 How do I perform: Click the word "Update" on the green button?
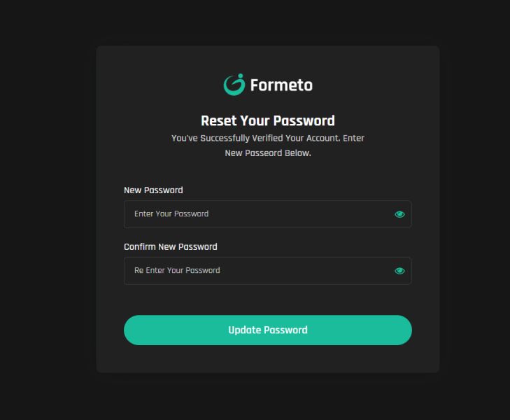pyautogui.click(x=245, y=330)
